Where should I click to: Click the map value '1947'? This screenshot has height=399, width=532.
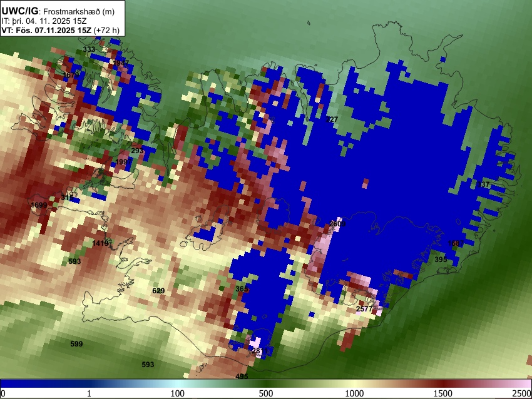click(x=121, y=63)
